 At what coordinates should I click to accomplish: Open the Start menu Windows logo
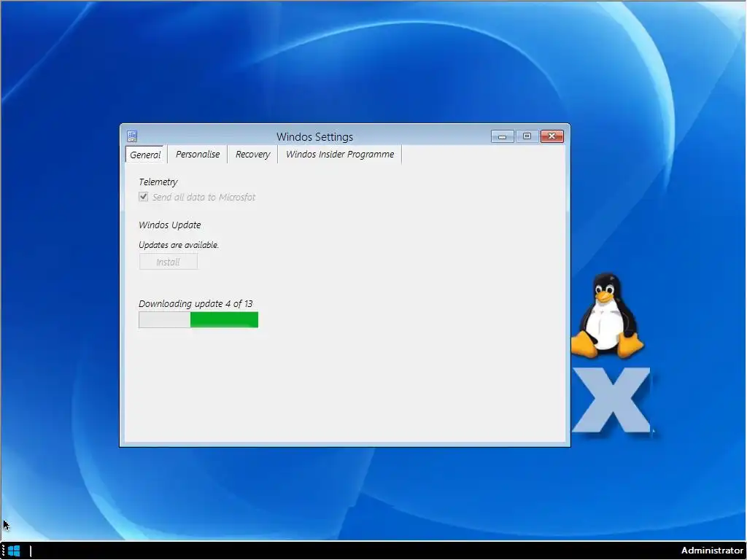click(x=14, y=551)
